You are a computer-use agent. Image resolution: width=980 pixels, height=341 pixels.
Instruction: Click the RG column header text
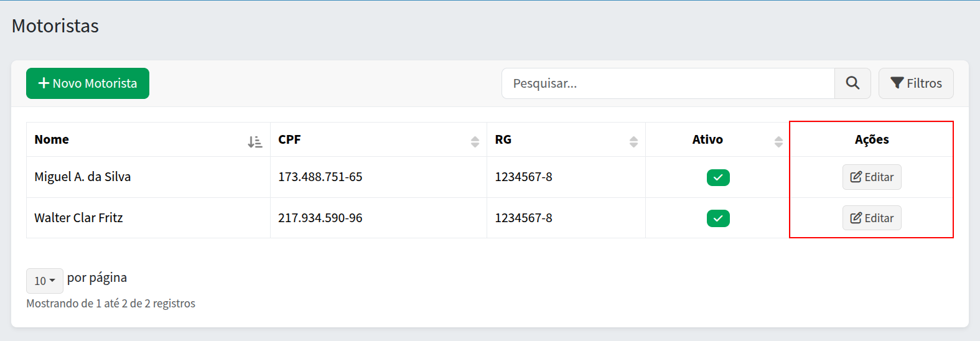click(x=503, y=139)
